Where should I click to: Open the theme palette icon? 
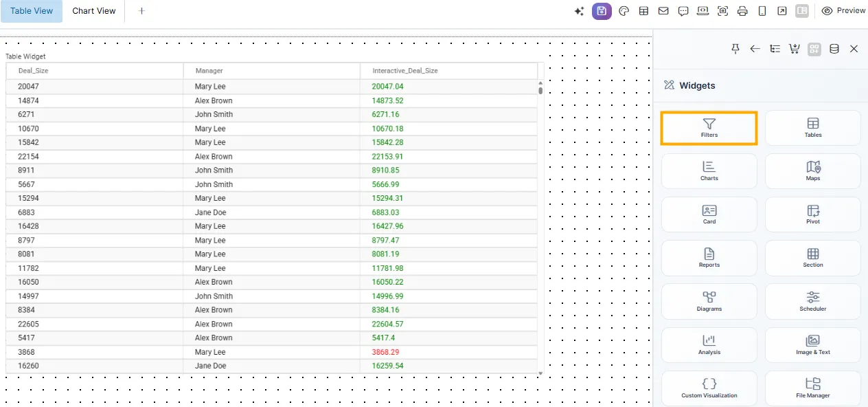(x=624, y=11)
